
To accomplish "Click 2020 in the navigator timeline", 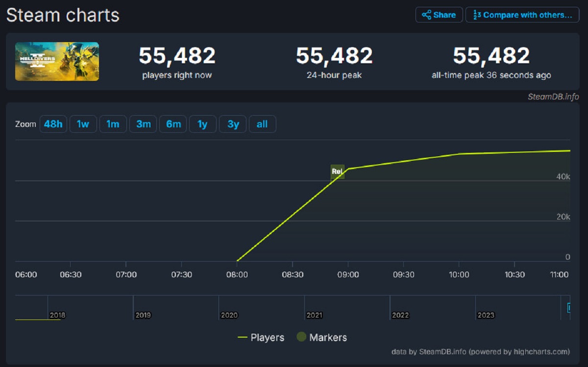I will point(229,315).
